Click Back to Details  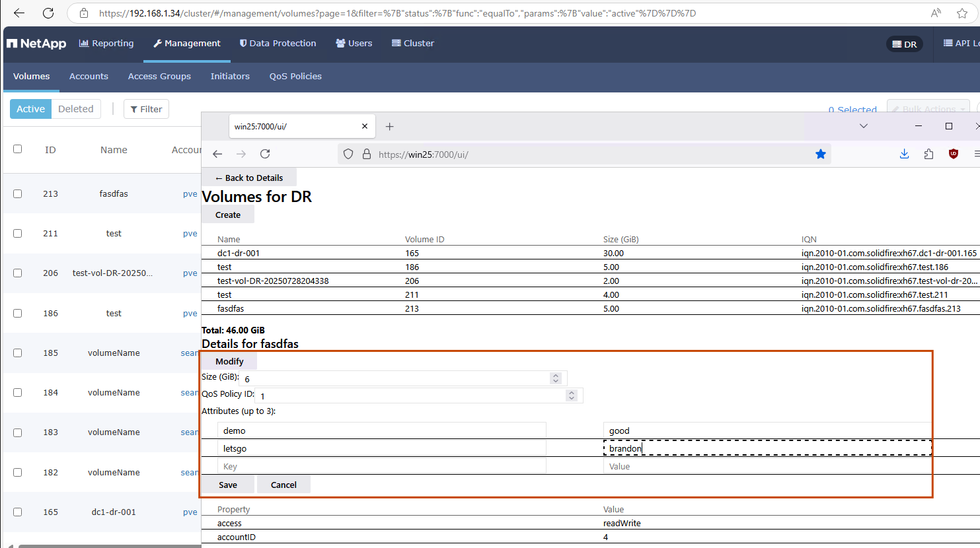coord(249,178)
